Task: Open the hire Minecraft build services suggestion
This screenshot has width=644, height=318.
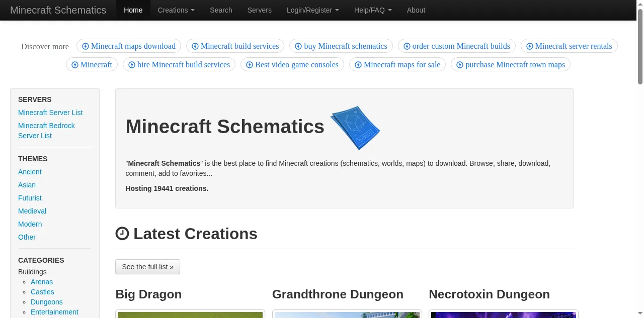Action: click(x=179, y=65)
